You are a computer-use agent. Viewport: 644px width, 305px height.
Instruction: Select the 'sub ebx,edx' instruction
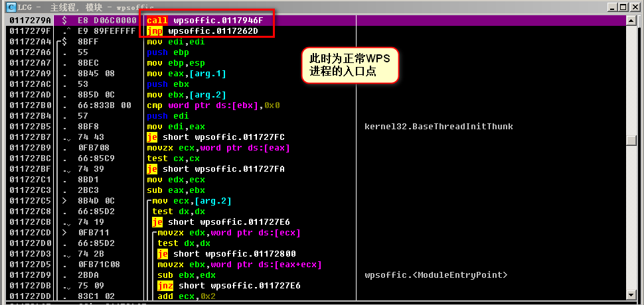click(186, 275)
